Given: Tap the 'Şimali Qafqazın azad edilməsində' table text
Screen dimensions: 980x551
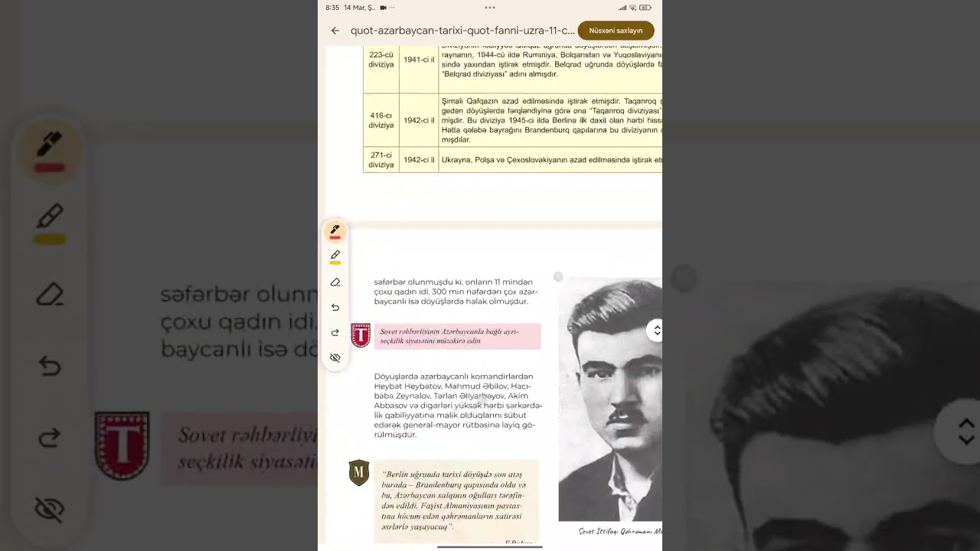Looking at the screenshot, I should [551, 120].
